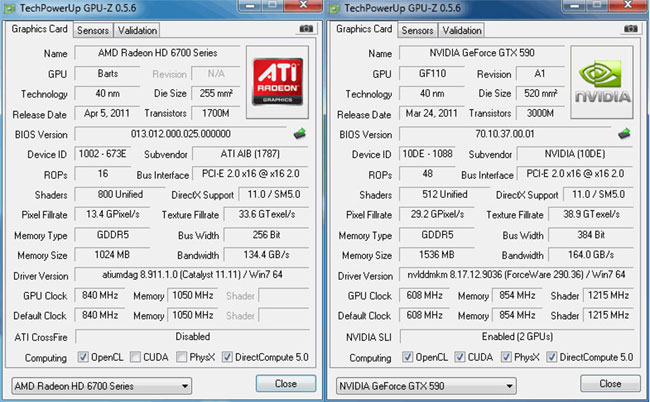The width and height of the screenshot is (650, 402).
Task: Toggle DirectCompute 5.0 in the NVIDIA window
Action: point(551,357)
